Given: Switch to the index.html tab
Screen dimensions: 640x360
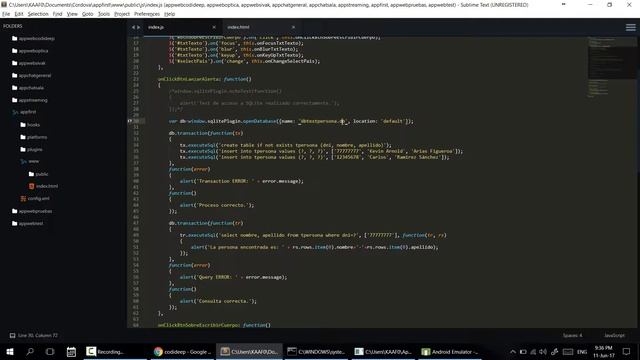Looking at the screenshot, I should click(x=261, y=27).
